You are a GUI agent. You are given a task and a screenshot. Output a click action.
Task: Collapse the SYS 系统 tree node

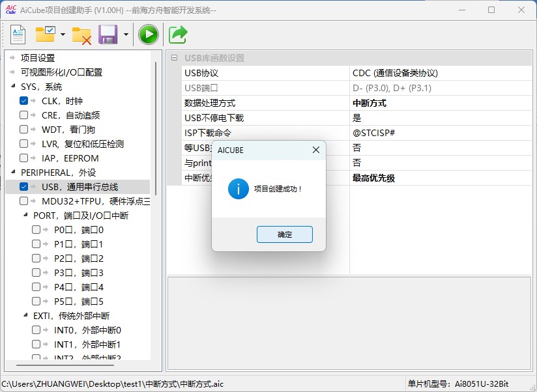tap(13, 86)
